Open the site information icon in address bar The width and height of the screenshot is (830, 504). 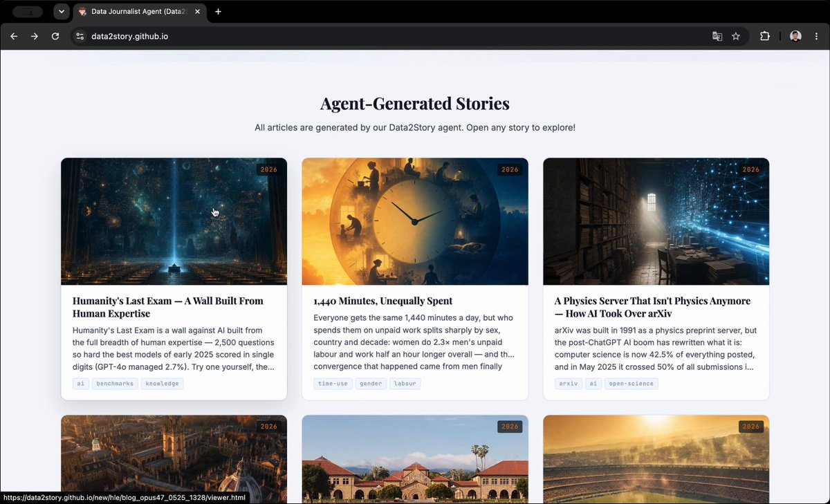80,36
